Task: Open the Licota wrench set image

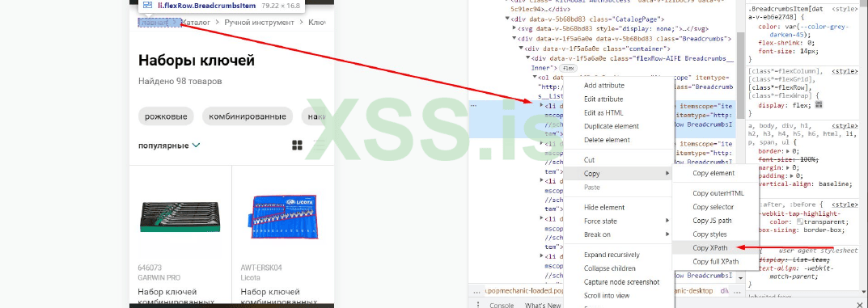Action: [x=284, y=217]
